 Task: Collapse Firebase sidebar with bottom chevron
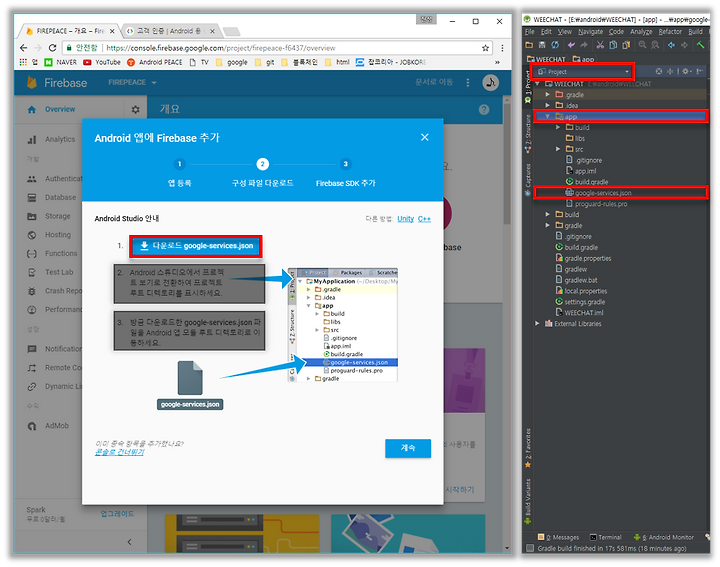[129, 542]
